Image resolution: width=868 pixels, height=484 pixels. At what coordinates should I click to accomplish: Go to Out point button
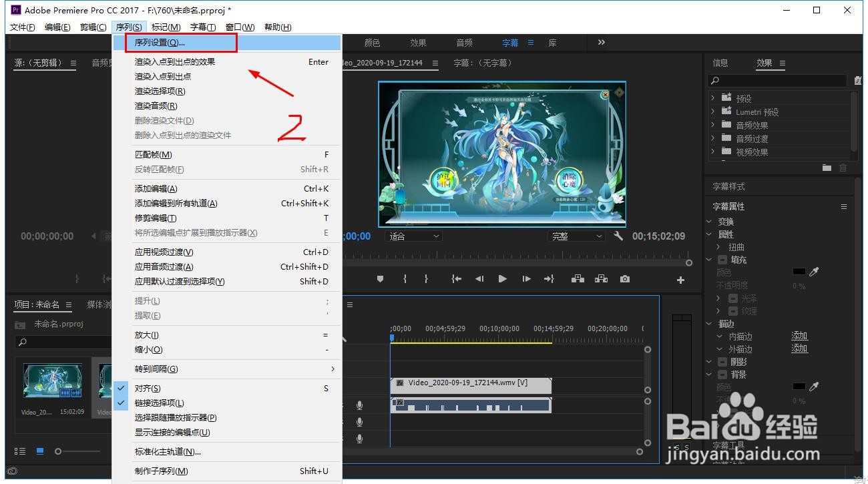click(549, 279)
